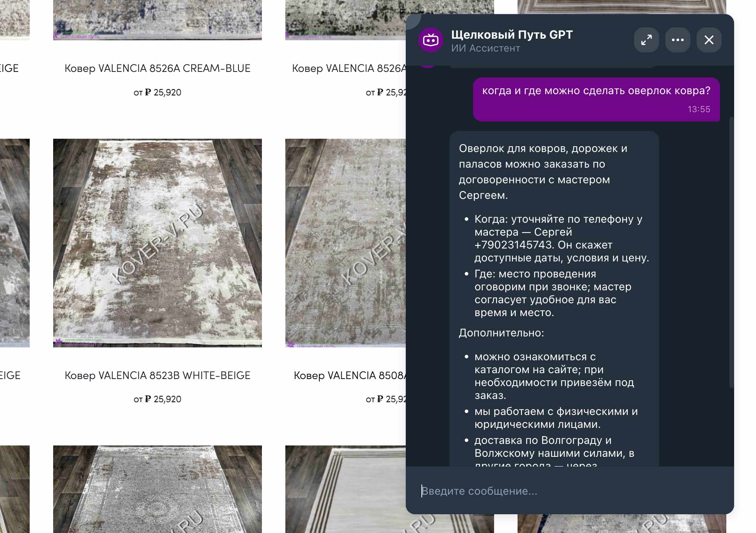Viewport: 756px width, 533px height.
Task: Open the chat three-dots options menu
Action: [x=677, y=40]
